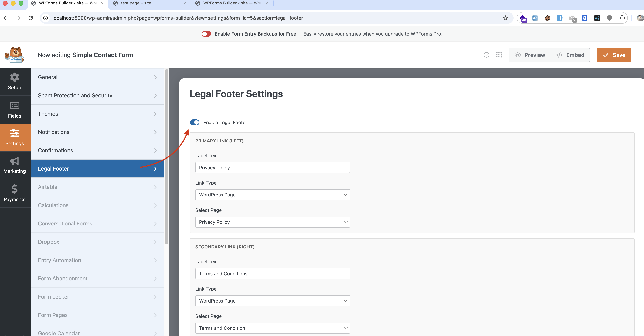
Task: Select the Dropbox menu item
Action: click(x=97, y=242)
